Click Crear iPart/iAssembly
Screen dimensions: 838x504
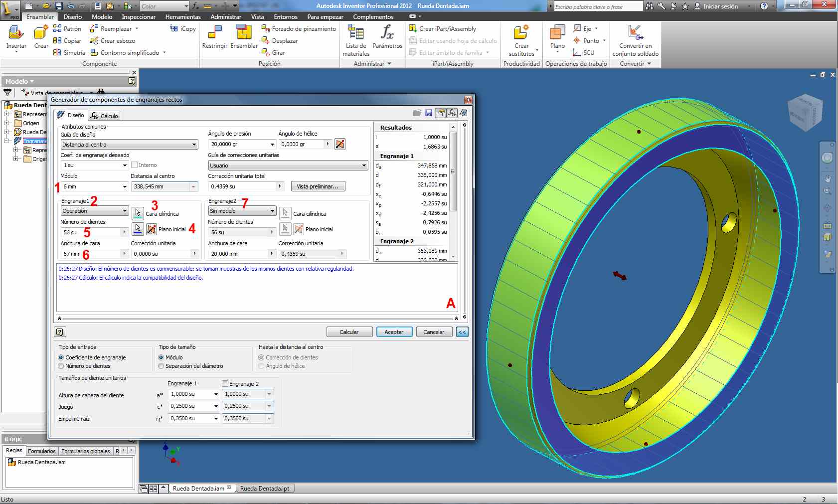[x=443, y=29]
